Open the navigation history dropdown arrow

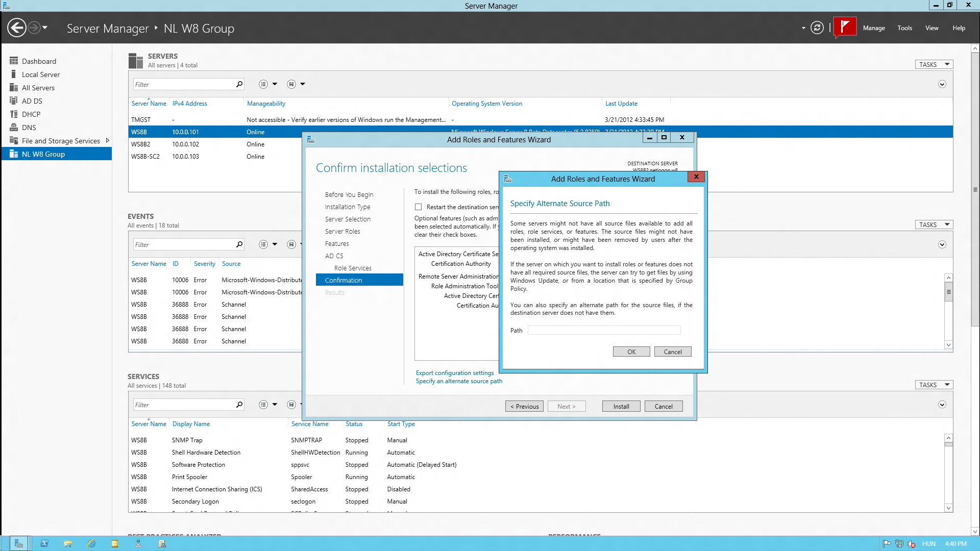pos(45,28)
